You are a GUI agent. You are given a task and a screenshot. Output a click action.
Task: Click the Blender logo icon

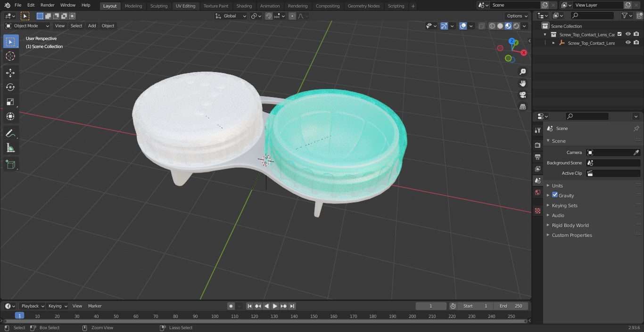coord(7,5)
